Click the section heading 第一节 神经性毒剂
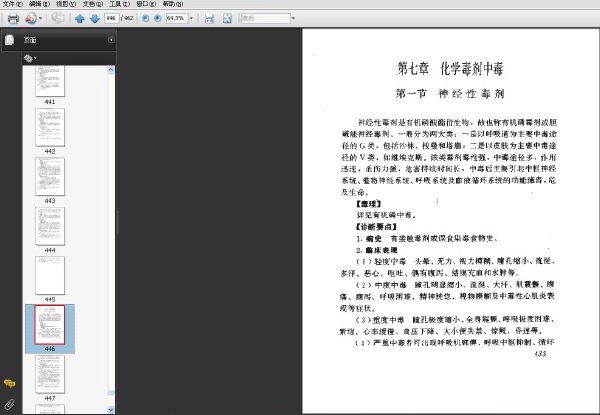 450,94
